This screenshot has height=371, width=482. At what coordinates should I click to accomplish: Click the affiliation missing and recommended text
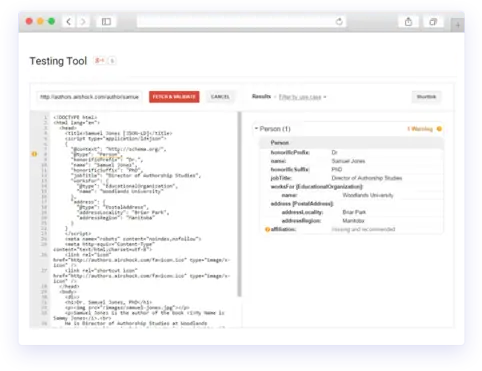click(x=363, y=229)
